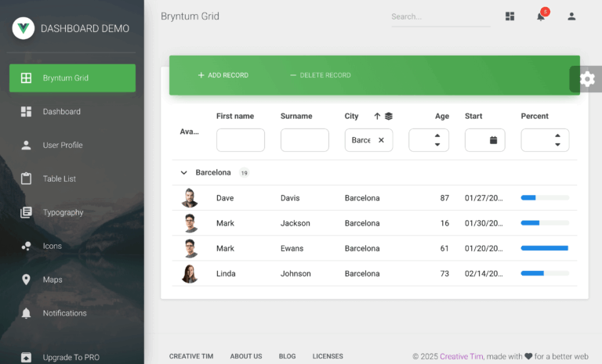Click the Percent column header
This screenshot has width=602, height=364.
pyautogui.click(x=535, y=116)
